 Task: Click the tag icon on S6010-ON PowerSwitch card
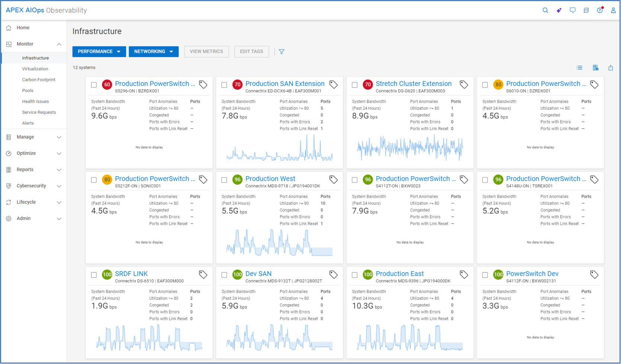coord(594,84)
